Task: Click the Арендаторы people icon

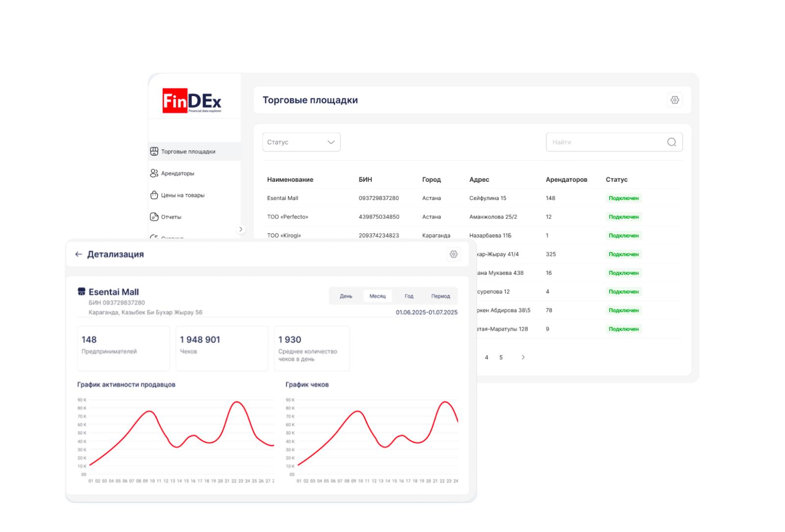Action: (x=154, y=173)
